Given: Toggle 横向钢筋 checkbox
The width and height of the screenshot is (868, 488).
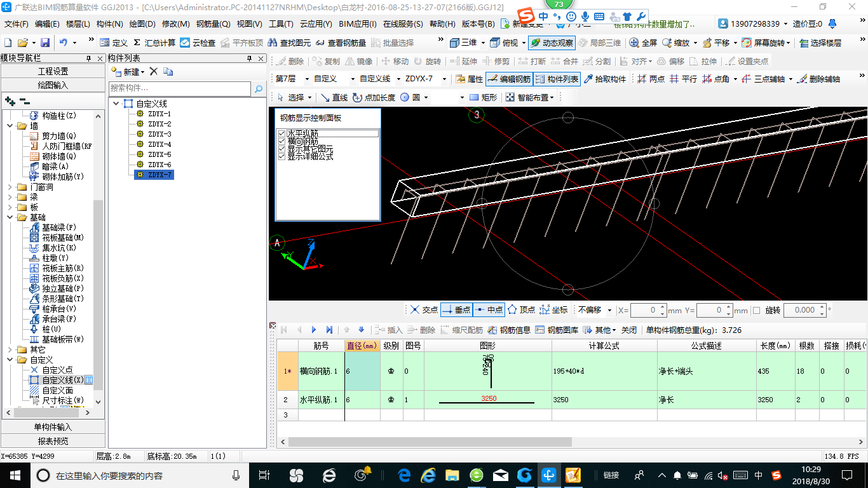Looking at the screenshot, I should (x=282, y=141).
